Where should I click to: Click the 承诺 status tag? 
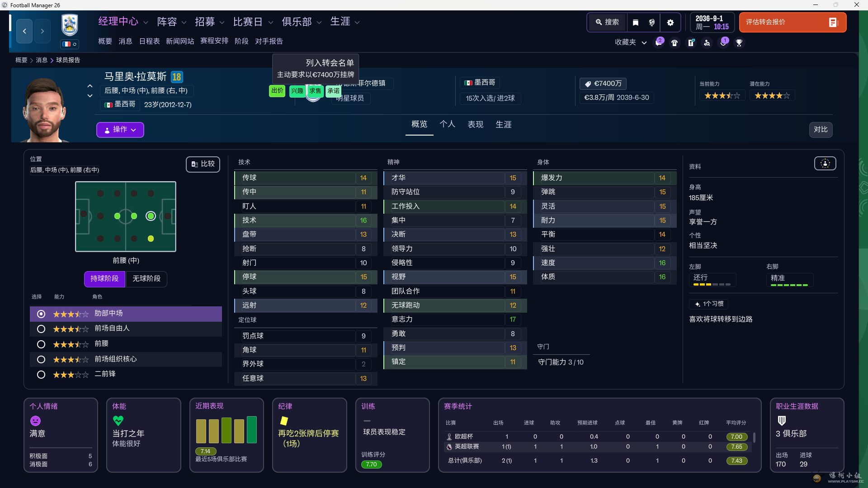point(334,91)
